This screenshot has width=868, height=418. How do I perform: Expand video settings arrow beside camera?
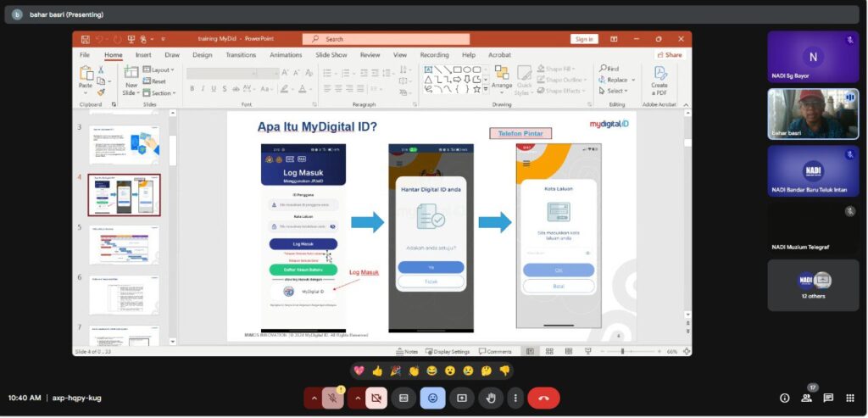click(x=357, y=398)
